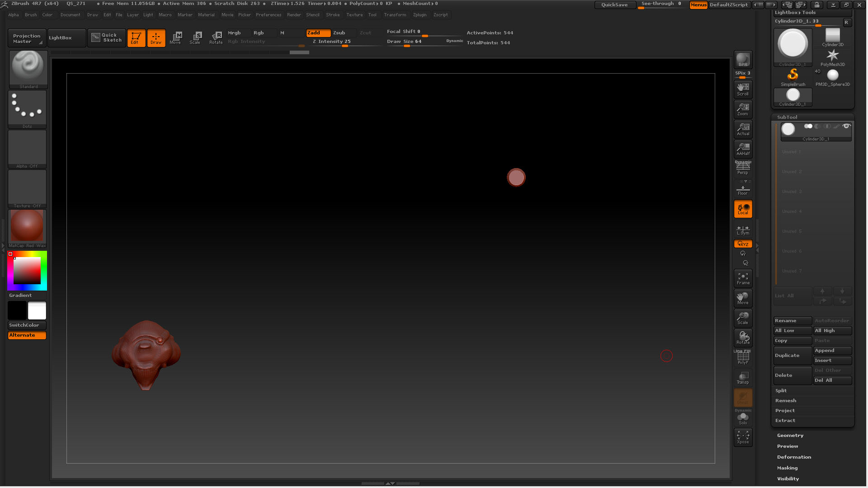Click the AAHalf view icon
Viewport: 868px width, 488px height.
[743, 149]
